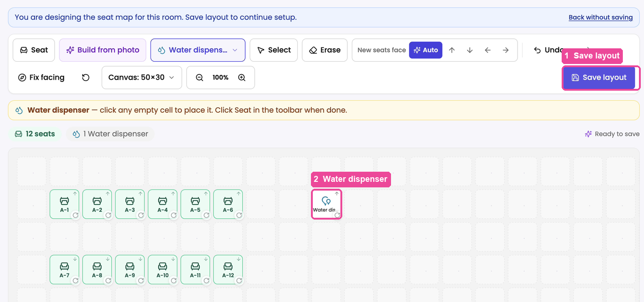
Task: Save the seat layout
Action: click(598, 78)
